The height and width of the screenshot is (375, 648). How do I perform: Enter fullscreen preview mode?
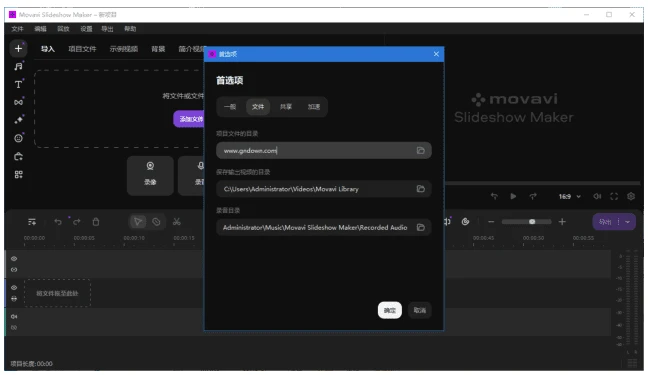tap(614, 196)
